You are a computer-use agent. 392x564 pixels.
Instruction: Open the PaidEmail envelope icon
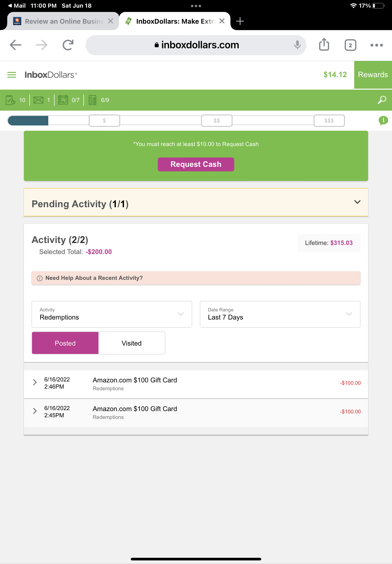pyautogui.click(x=38, y=100)
